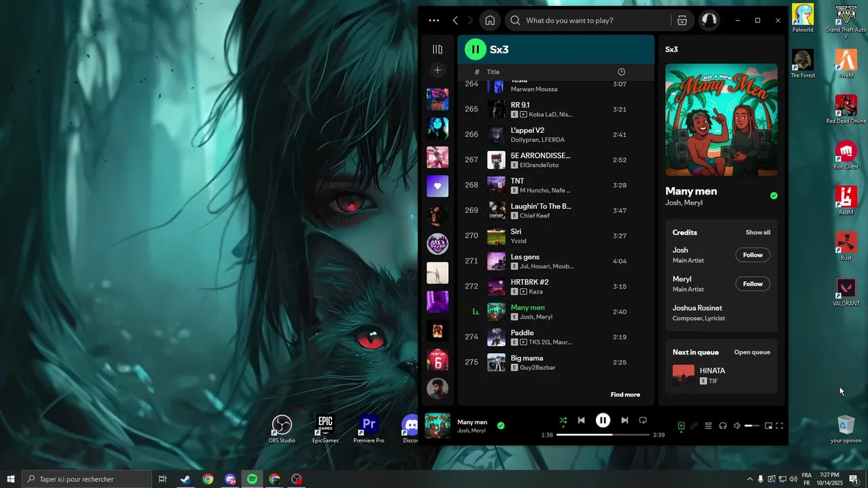868x488 pixels.
Task: Click the Steam icon in the taskbar
Action: 185,479
